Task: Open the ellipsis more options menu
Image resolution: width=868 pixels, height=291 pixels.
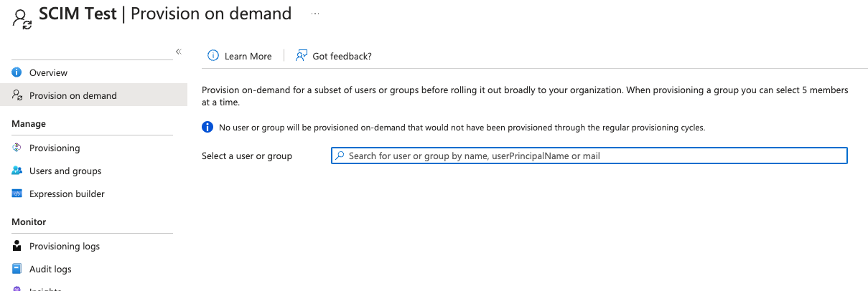Action: [314, 14]
